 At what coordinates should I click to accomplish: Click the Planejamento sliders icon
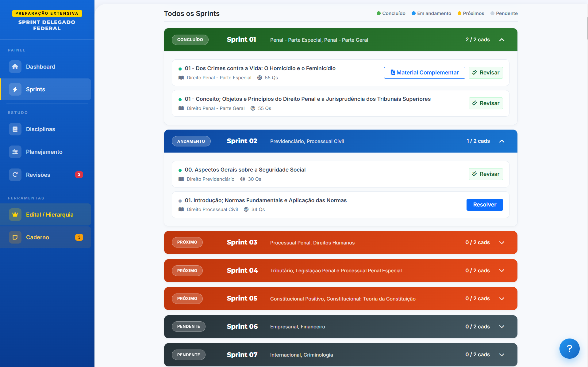(x=15, y=152)
